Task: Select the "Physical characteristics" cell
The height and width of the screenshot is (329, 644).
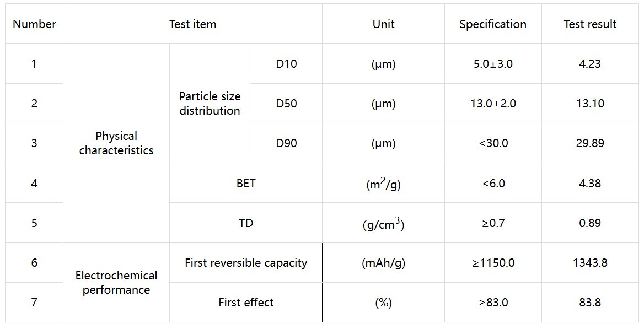Action: pyautogui.click(x=116, y=143)
